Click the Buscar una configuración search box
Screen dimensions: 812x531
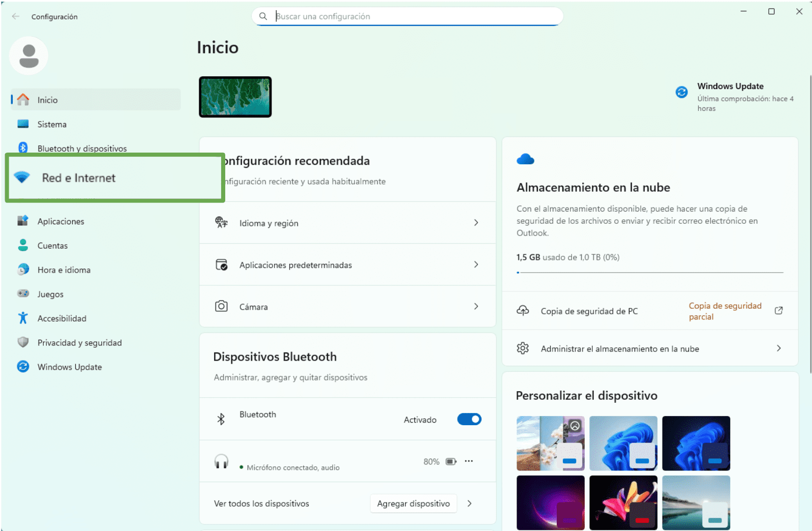coord(407,16)
